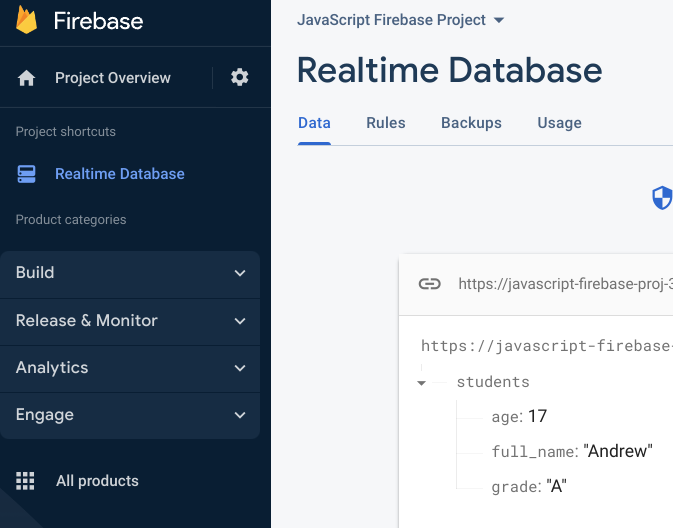Viewport: 673px width, 528px height.
Task: Open project settings gear icon
Action: pyautogui.click(x=240, y=77)
